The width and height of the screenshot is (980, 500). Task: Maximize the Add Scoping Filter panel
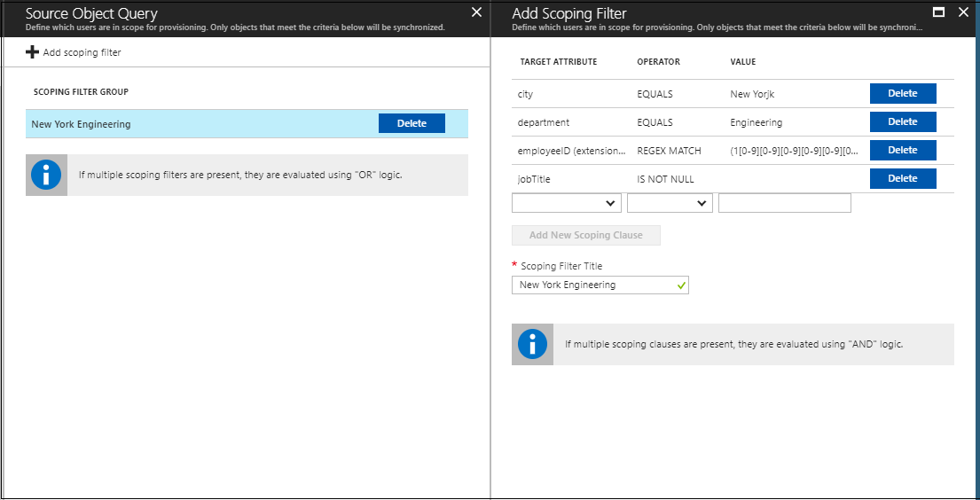tap(939, 12)
